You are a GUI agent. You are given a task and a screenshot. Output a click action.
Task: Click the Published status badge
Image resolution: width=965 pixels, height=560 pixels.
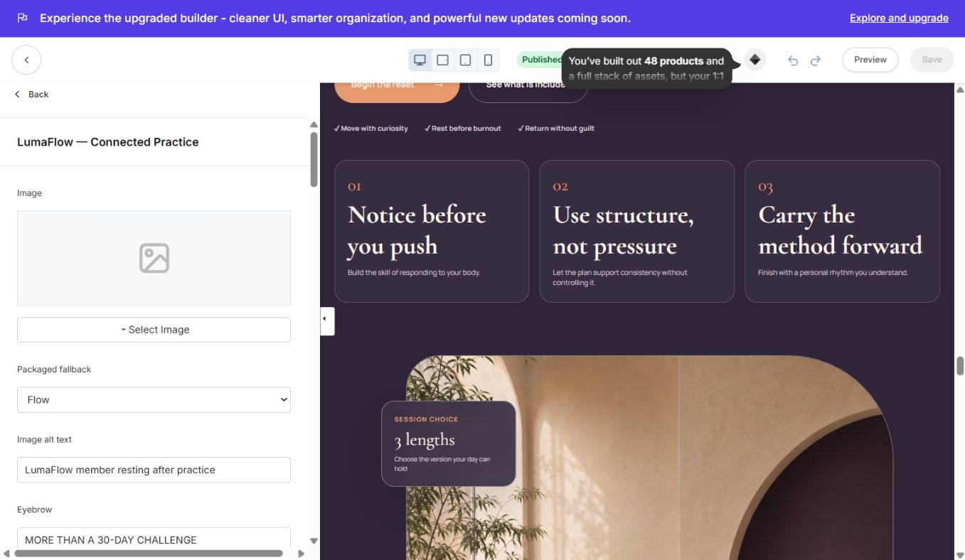[x=540, y=60]
